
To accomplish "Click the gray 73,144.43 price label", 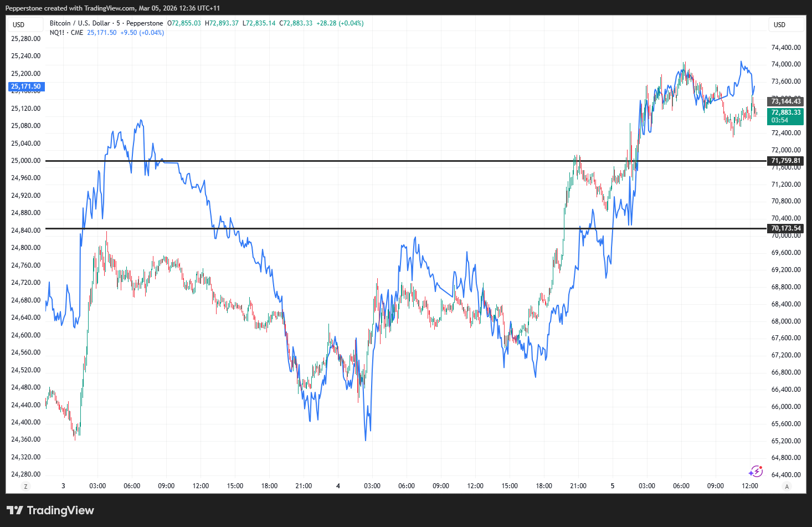I will [x=785, y=101].
